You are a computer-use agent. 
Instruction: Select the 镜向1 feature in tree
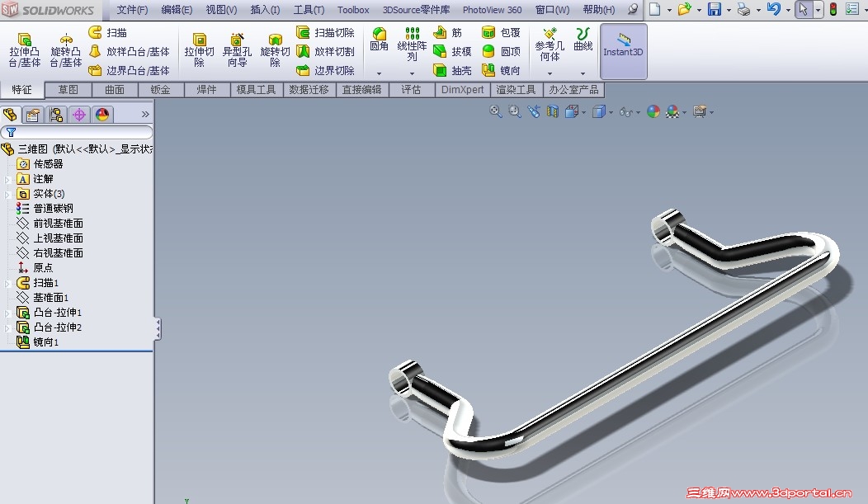click(38, 342)
